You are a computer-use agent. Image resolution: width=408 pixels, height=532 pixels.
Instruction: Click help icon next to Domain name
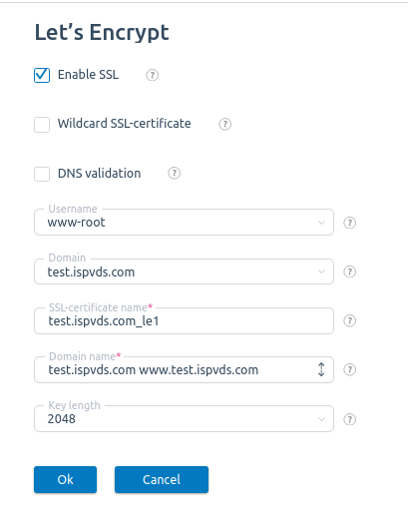350,370
